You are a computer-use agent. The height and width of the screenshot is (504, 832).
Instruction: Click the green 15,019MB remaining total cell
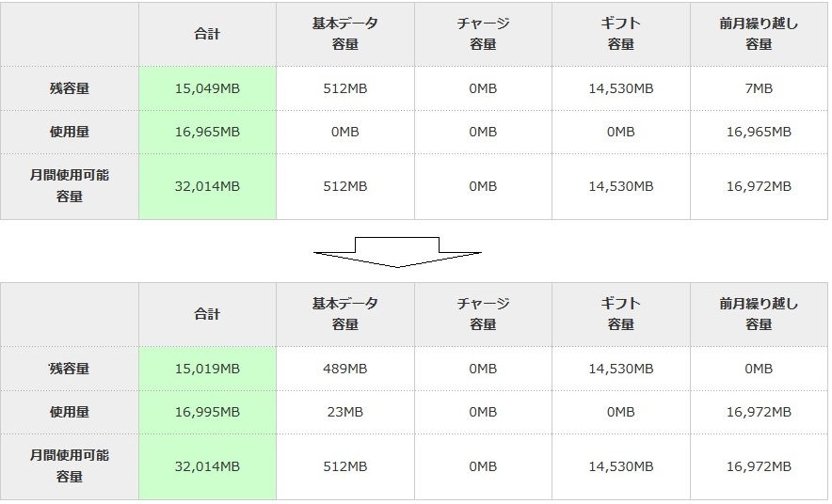tap(207, 369)
